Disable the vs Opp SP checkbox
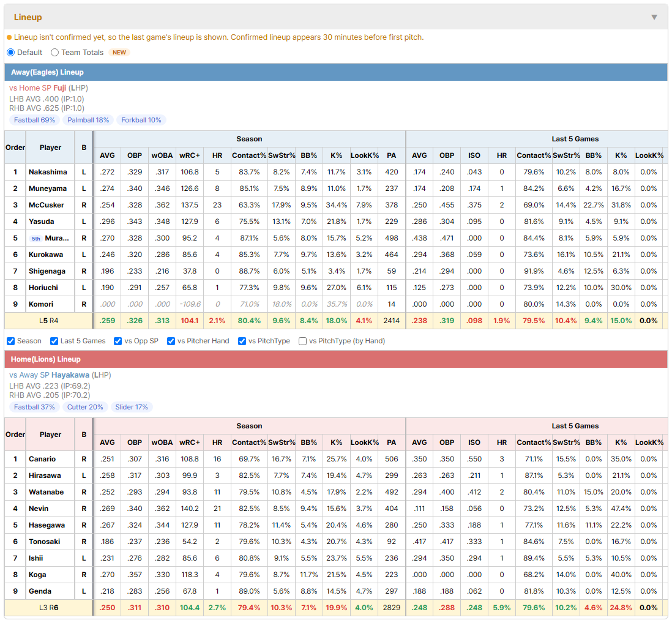The image size is (672, 623). [x=118, y=341]
